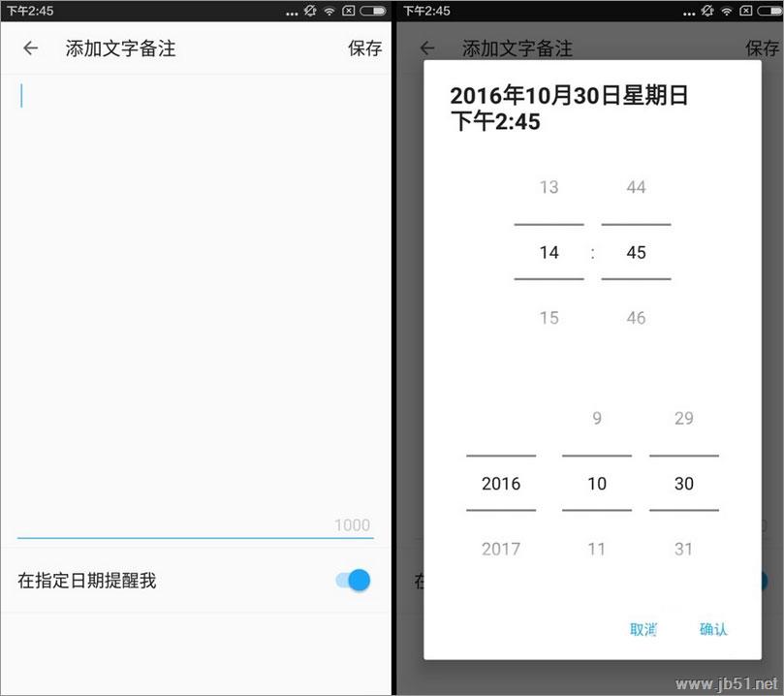Tap the back arrow on the note screen
The height and width of the screenshot is (696, 784).
click(29, 48)
